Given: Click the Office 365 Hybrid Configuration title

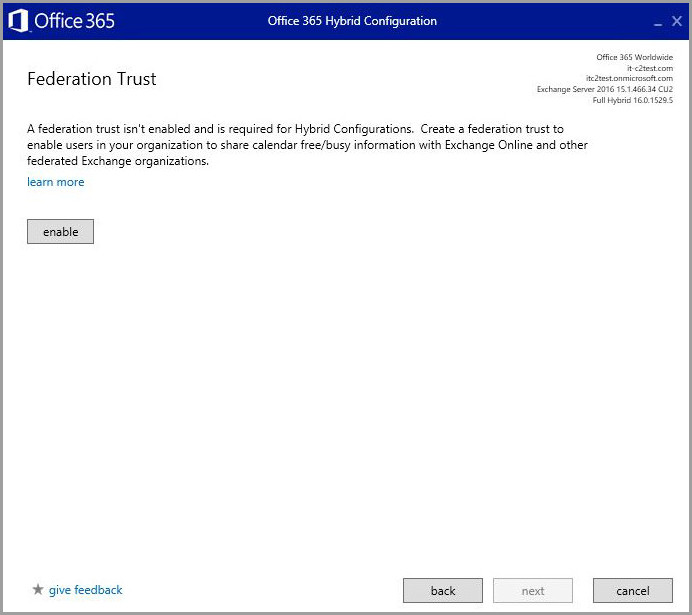Looking at the screenshot, I should pyautogui.click(x=352, y=21).
